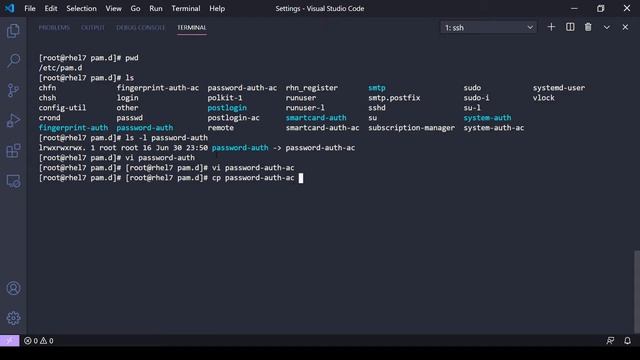The width and height of the screenshot is (640, 360).
Task: Click 'rhn_register' in ls output
Action: coord(311,88)
